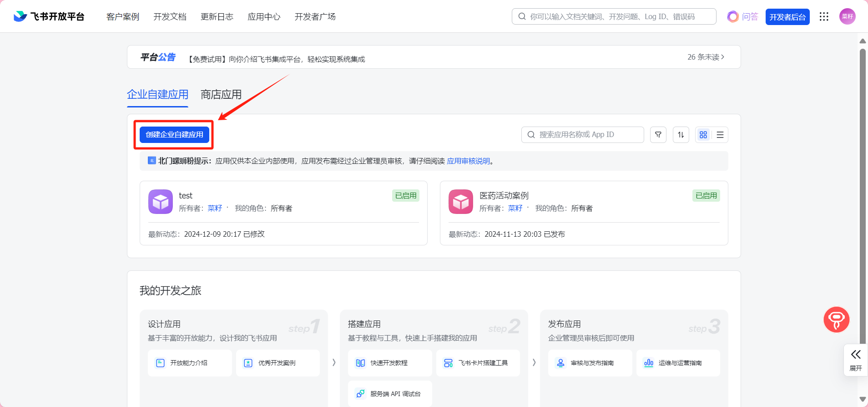This screenshot has height=407, width=868.
Task: Expand the 26 unread announcements
Action: [x=706, y=57]
